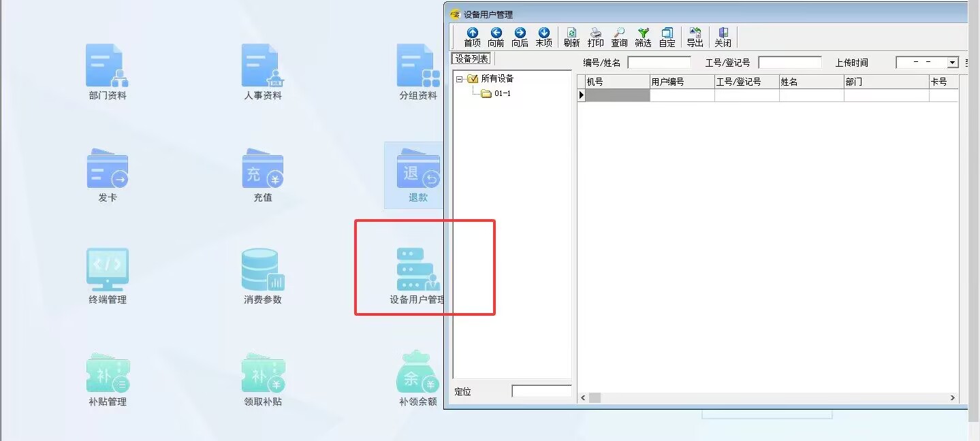Open the 筛选 filter tool

643,37
